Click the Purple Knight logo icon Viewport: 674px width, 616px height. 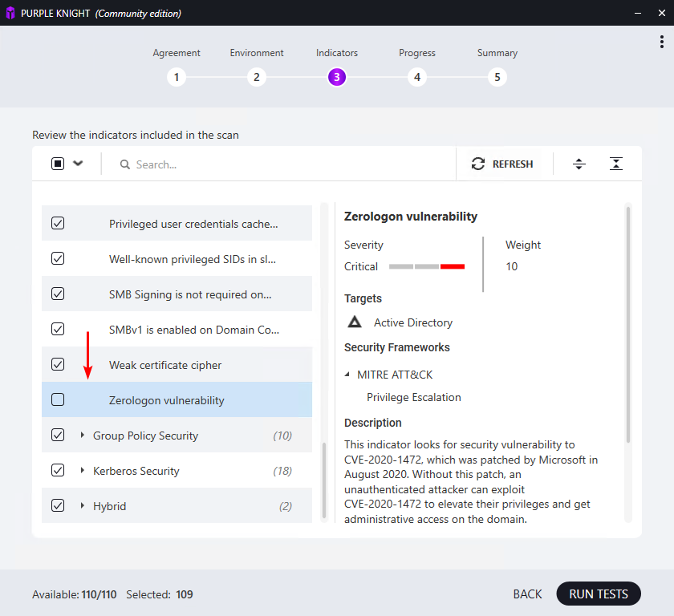[10, 13]
